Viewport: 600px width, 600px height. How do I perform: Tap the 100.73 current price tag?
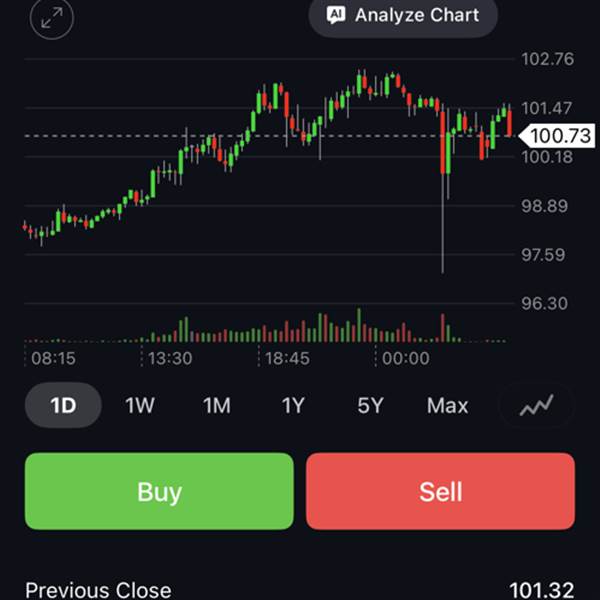coord(560,136)
